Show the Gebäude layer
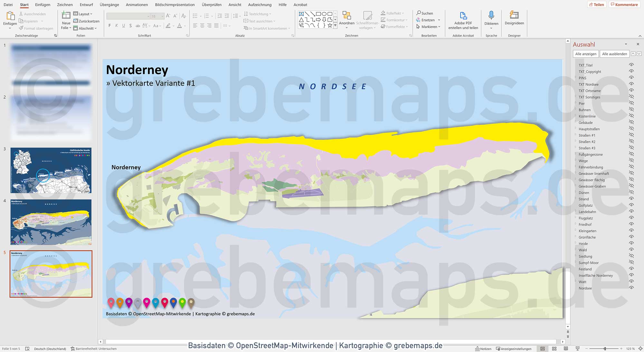This screenshot has width=644, height=352. (x=631, y=123)
